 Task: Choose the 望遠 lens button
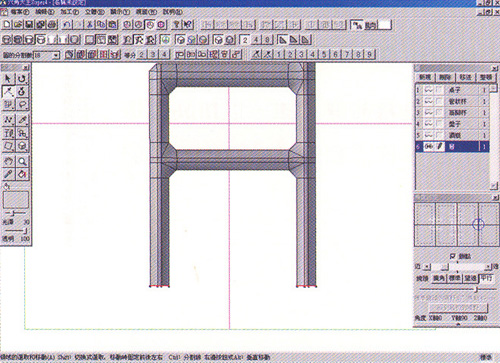pyautogui.click(x=470, y=278)
